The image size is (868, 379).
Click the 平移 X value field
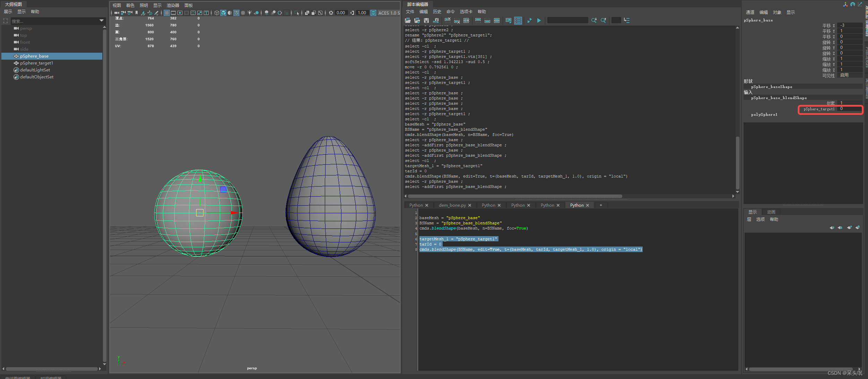(x=849, y=25)
